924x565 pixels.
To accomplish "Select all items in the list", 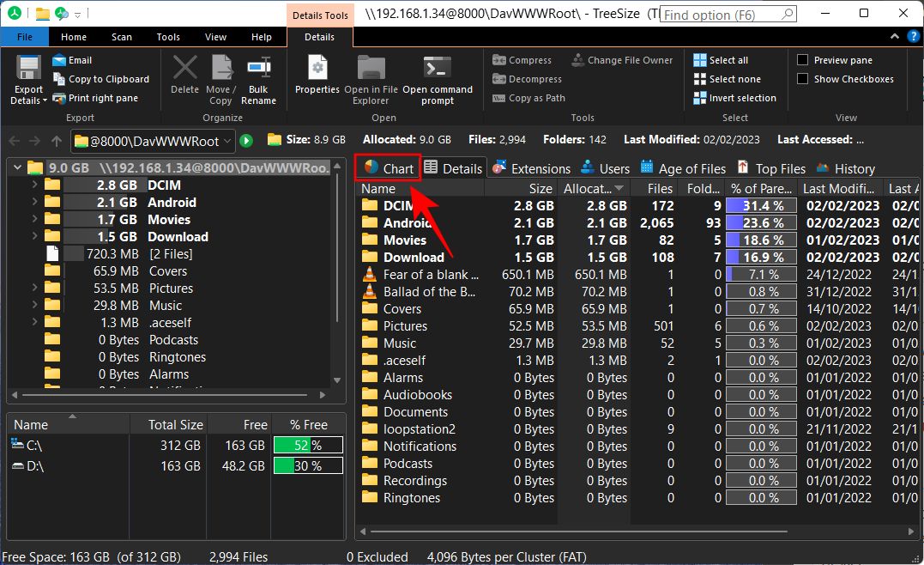I will (730, 59).
